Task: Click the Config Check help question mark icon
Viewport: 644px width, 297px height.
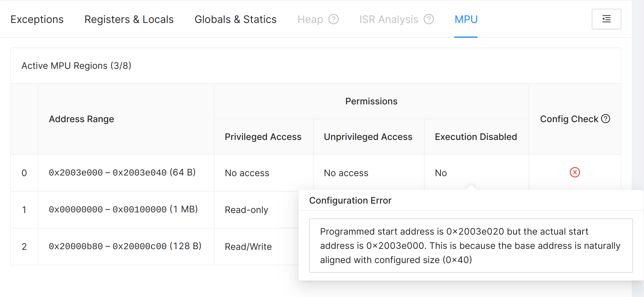Action: (606, 119)
